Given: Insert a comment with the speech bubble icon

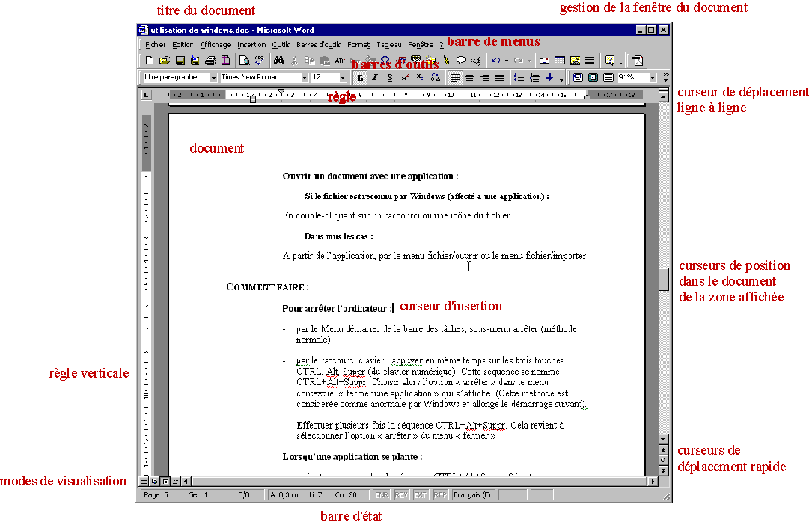Looking at the screenshot, I should pos(461,61).
